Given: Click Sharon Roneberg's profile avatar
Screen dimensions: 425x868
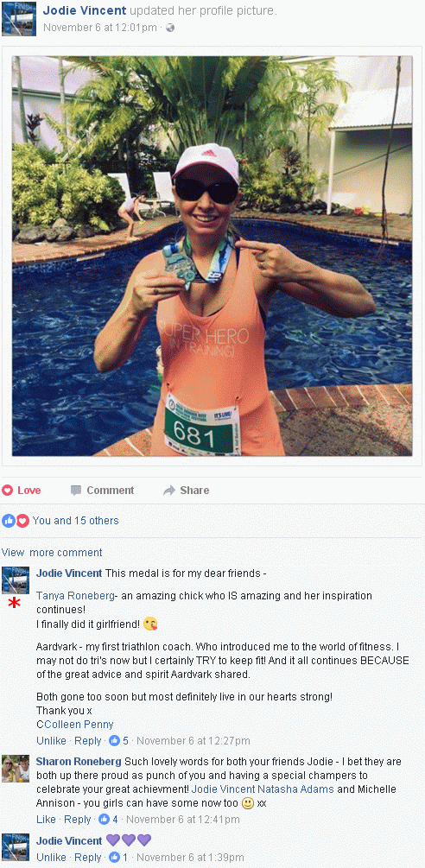Looking at the screenshot, I should point(16,769).
